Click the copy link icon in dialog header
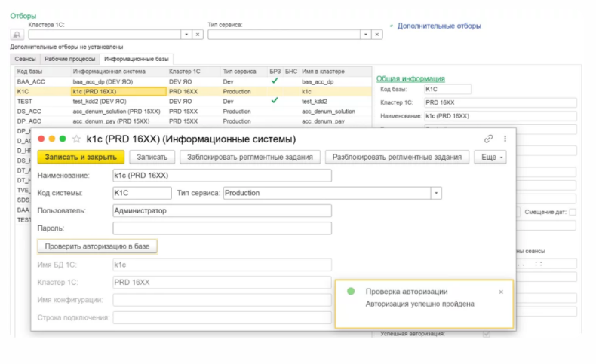Screen dimensions: 596x364 489,139
